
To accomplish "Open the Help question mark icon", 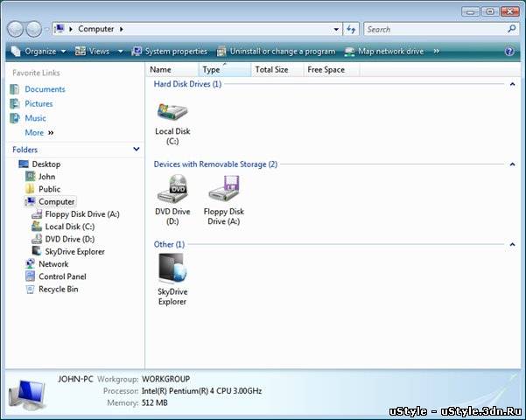I will point(509,52).
